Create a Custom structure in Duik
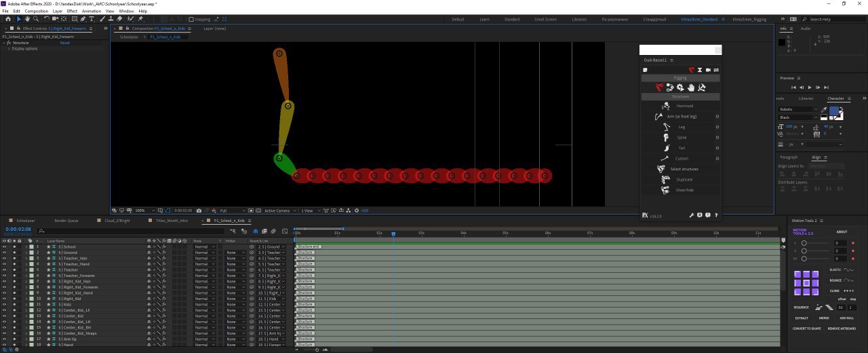 click(680, 158)
